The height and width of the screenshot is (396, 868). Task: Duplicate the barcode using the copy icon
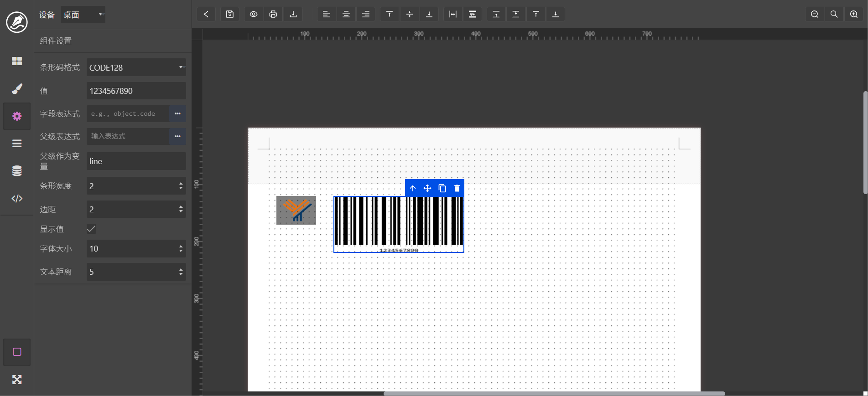click(442, 188)
